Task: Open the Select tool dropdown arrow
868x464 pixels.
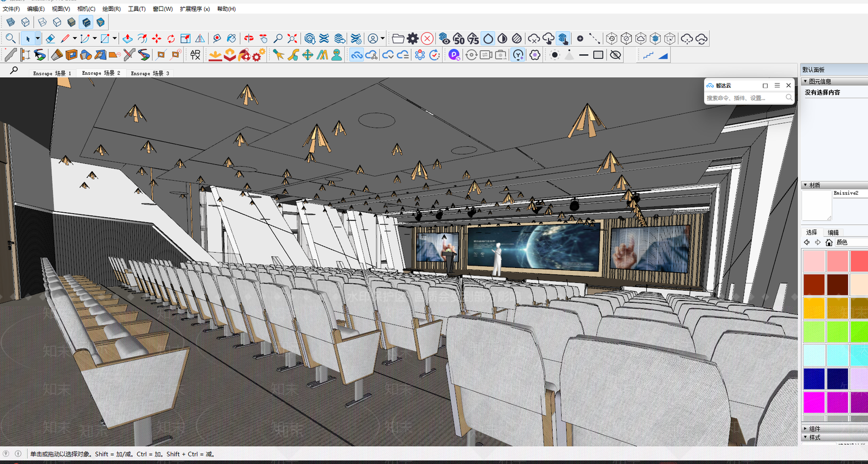Action: (x=37, y=39)
